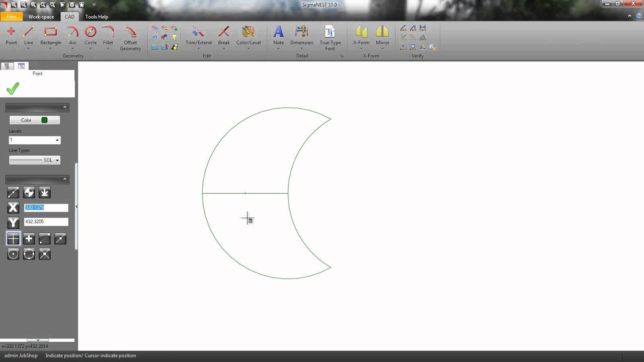
Task: Open the Detail group dialog launcher
Action: 342,56
